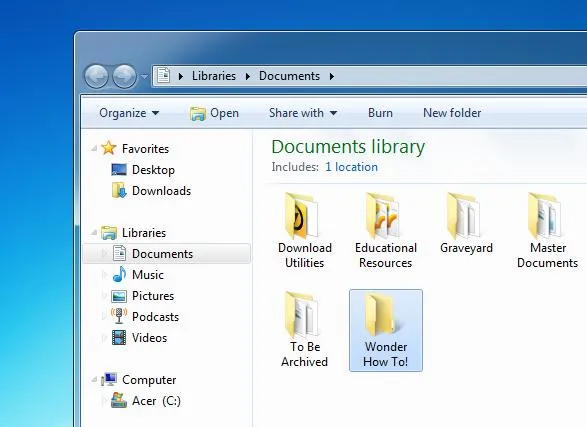Collapse the Favorites group triangle

click(x=94, y=149)
